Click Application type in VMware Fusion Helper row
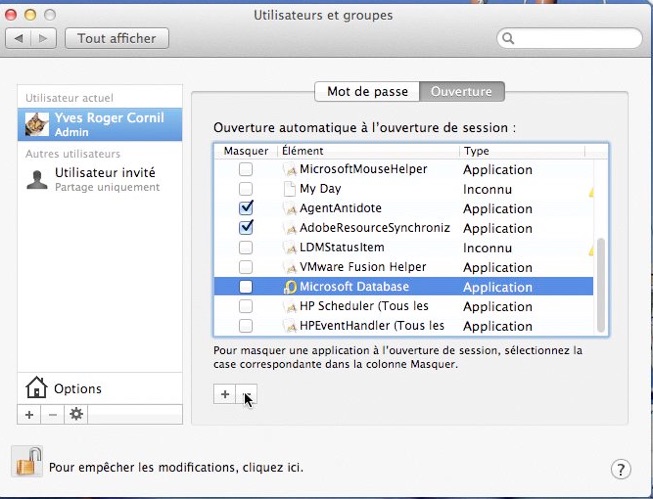Image resolution: width=653 pixels, height=499 pixels. tap(498, 268)
